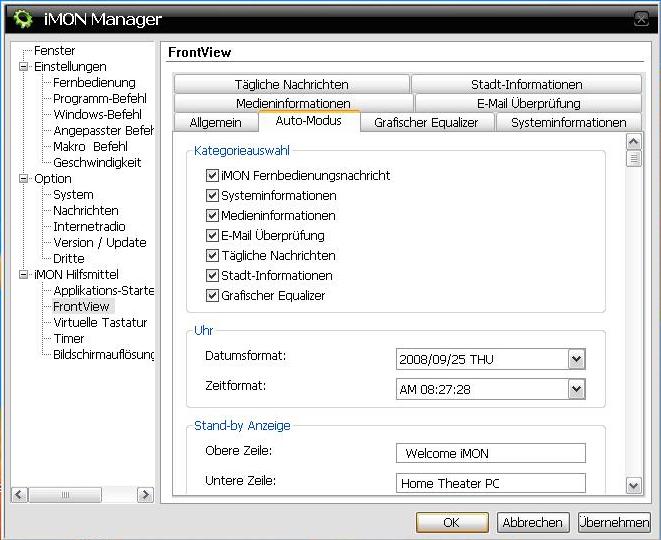Collapse the Option tree node
Screen dimensions: 661x540
24,179
